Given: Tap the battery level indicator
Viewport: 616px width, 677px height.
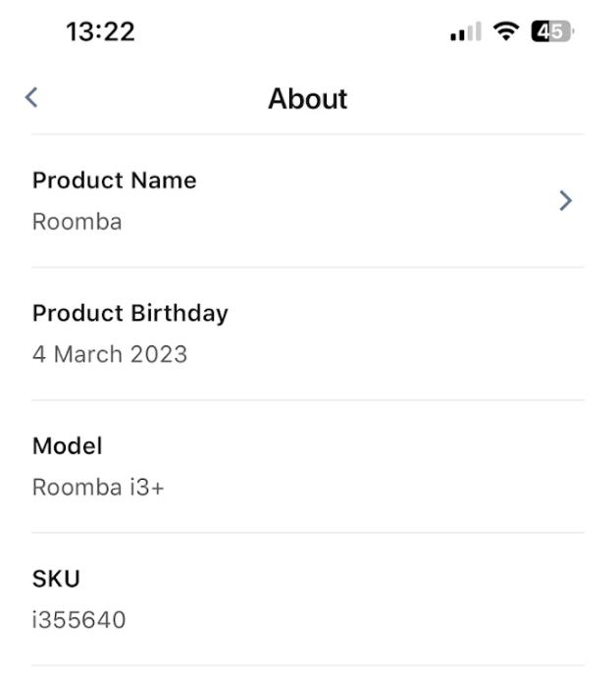Looking at the screenshot, I should pos(551,31).
